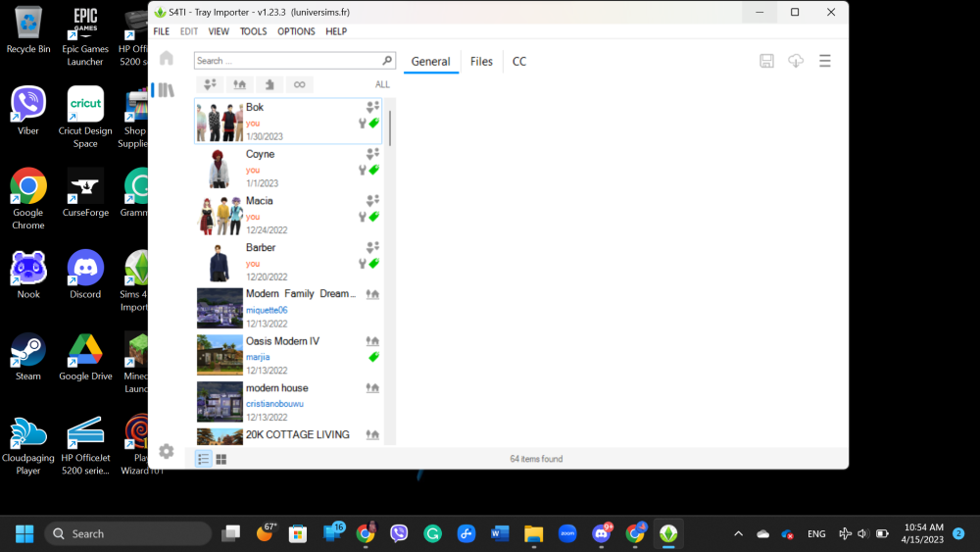This screenshot has height=552, width=980.
Task: Switch to the CC tab
Action: [519, 61]
